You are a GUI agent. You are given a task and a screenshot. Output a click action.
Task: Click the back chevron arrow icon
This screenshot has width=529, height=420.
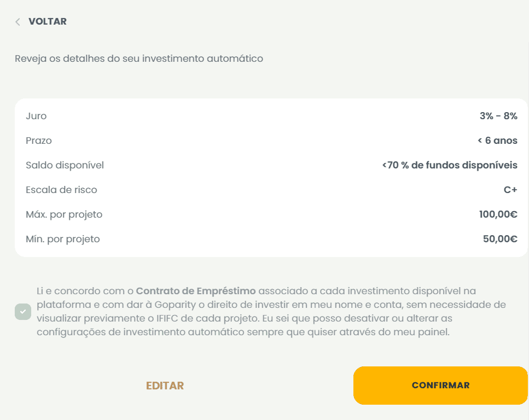(x=18, y=22)
